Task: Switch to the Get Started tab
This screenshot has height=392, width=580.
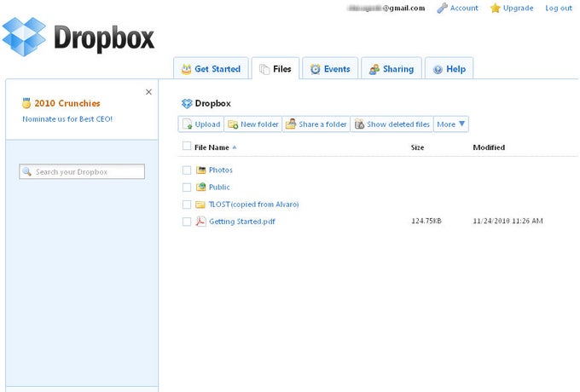Action: tap(211, 68)
